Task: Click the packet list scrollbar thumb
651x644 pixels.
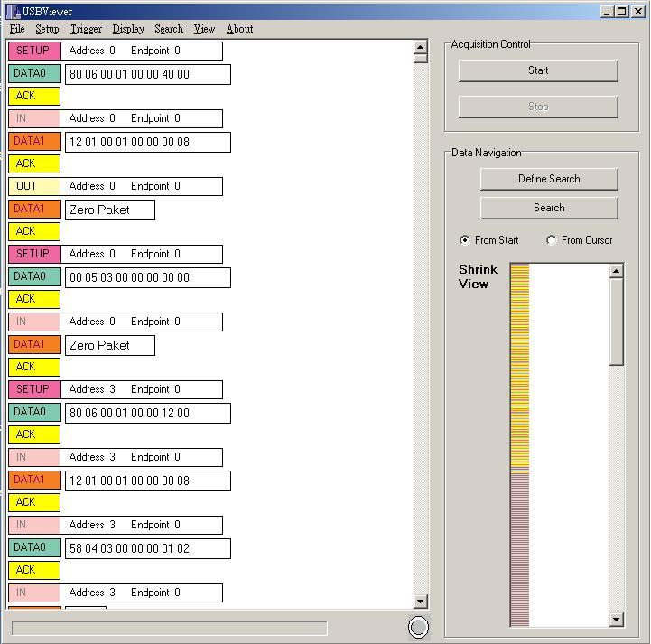Action: coord(421,59)
